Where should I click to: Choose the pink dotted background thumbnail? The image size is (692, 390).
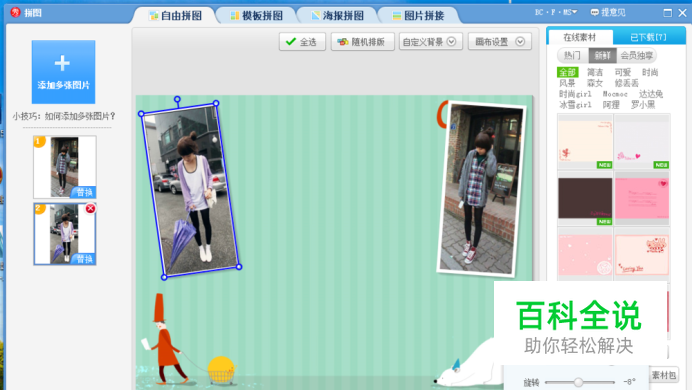point(585,255)
